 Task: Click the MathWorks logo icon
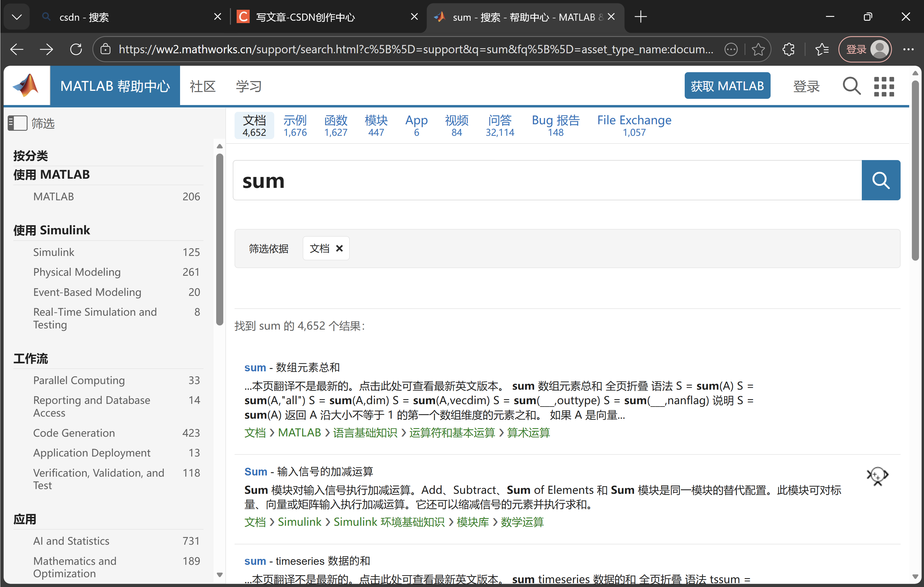click(x=26, y=86)
